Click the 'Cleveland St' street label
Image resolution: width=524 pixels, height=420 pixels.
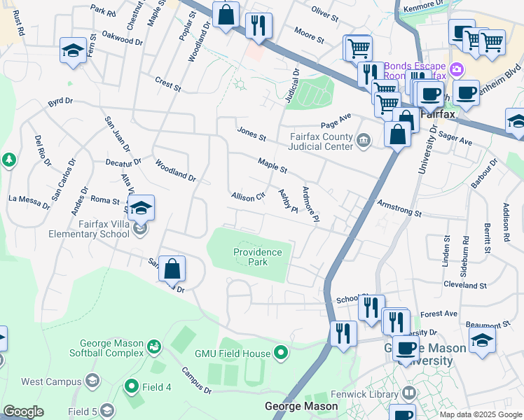pyautogui.click(x=465, y=285)
